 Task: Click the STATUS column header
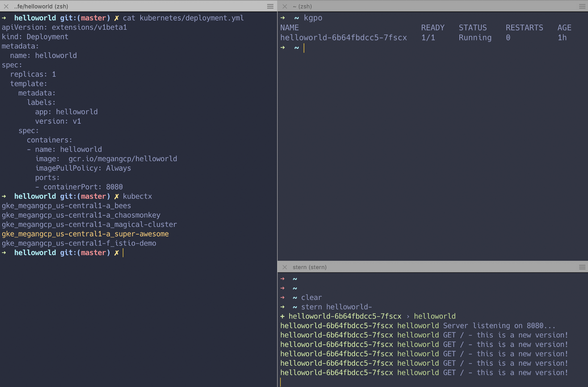[473, 28]
